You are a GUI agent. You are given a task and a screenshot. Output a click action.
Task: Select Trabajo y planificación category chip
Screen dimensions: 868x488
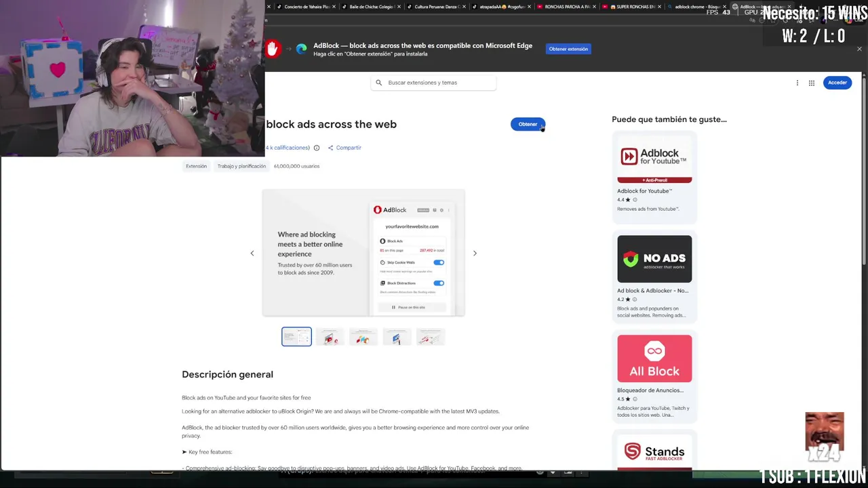pyautogui.click(x=241, y=166)
